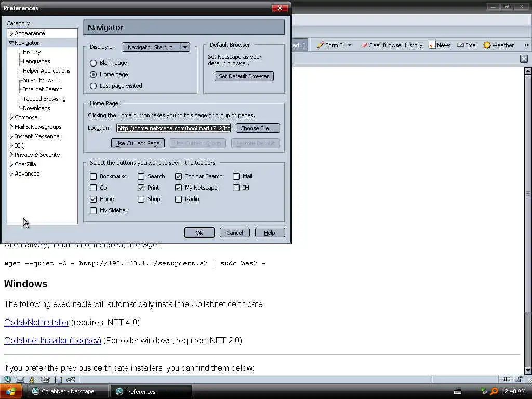Image resolution: width=532 pixels, height=399 pixels.
Task: Open the Navigator Startup dropdown
Action: 156,47
